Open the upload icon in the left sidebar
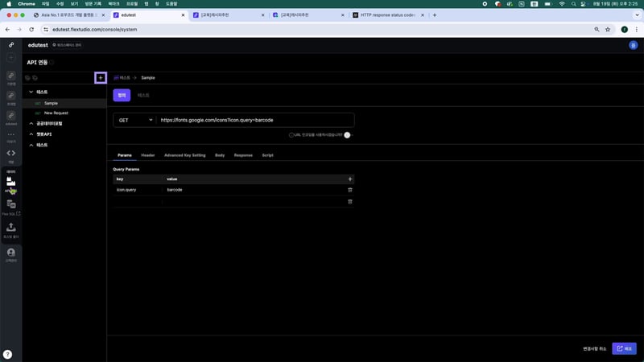The image size is (644, 362). click(11, 228)
